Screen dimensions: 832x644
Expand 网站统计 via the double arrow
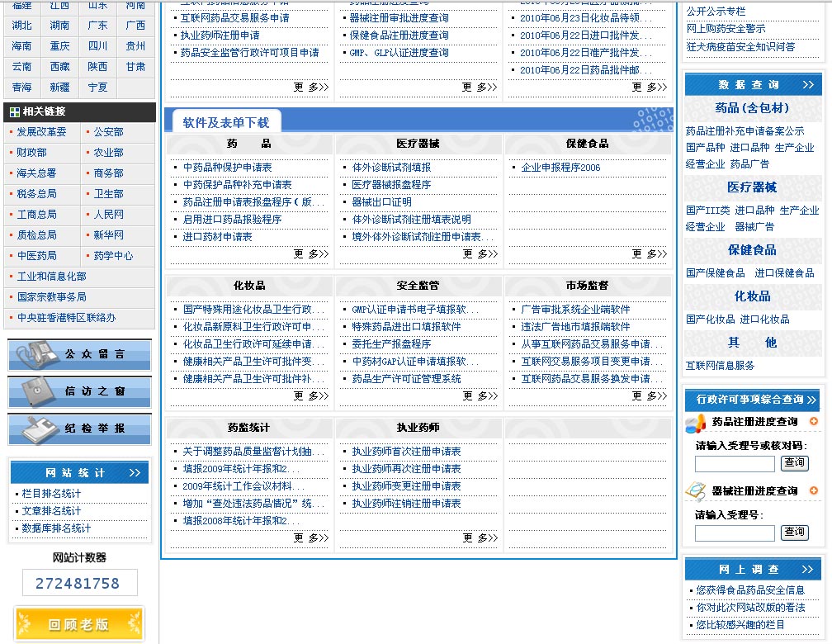coord(135,473)
